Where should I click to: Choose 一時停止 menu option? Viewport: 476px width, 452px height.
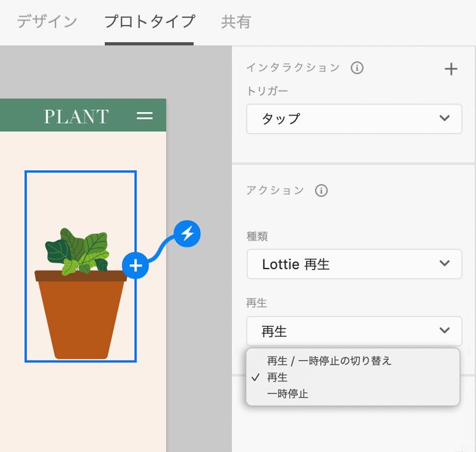tap(353, 394)
